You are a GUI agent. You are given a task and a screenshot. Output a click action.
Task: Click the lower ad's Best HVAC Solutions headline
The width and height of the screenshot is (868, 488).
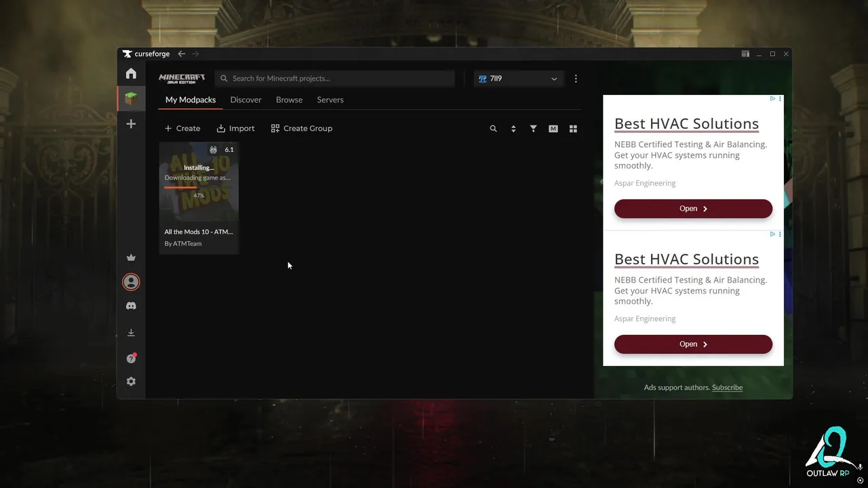coord(686,260)
